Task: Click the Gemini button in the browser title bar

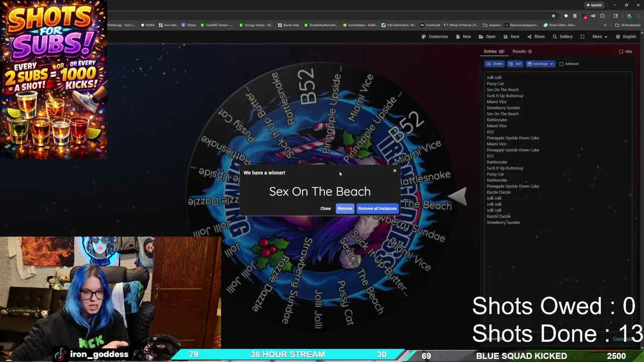Action: pos(594,5)
